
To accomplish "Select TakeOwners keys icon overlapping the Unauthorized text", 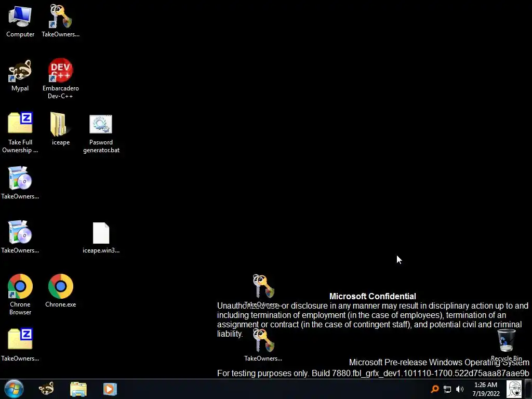I will 263,291.
